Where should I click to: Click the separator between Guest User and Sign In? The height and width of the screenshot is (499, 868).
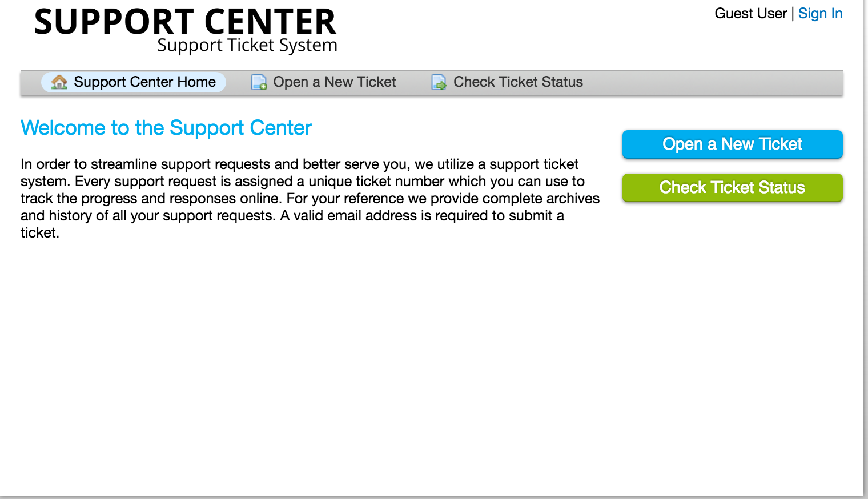click(x=794, y=13)
